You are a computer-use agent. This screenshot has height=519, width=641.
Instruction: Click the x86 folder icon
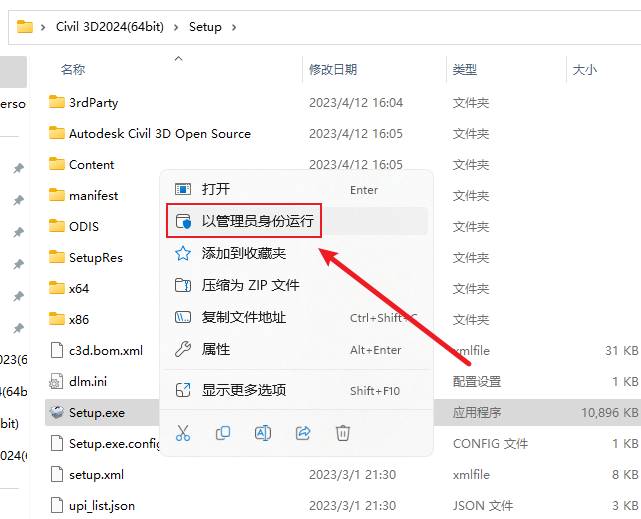[56, 319]
